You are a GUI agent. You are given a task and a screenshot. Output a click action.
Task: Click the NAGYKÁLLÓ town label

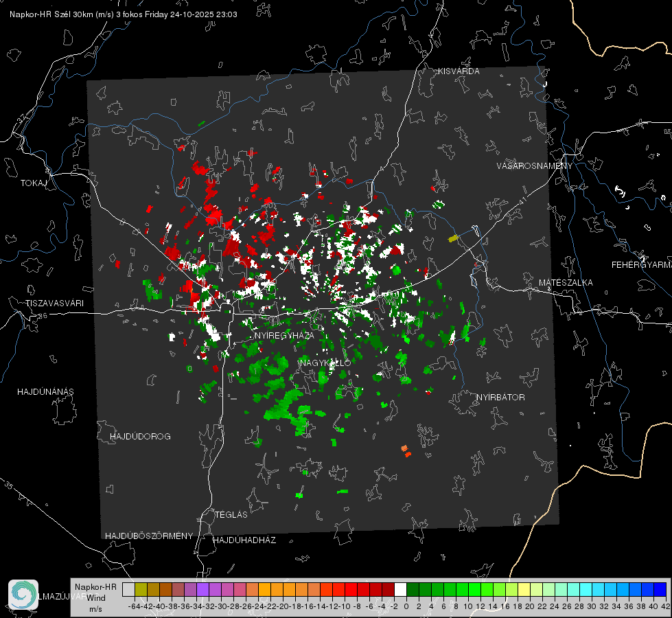coord(325,363)
